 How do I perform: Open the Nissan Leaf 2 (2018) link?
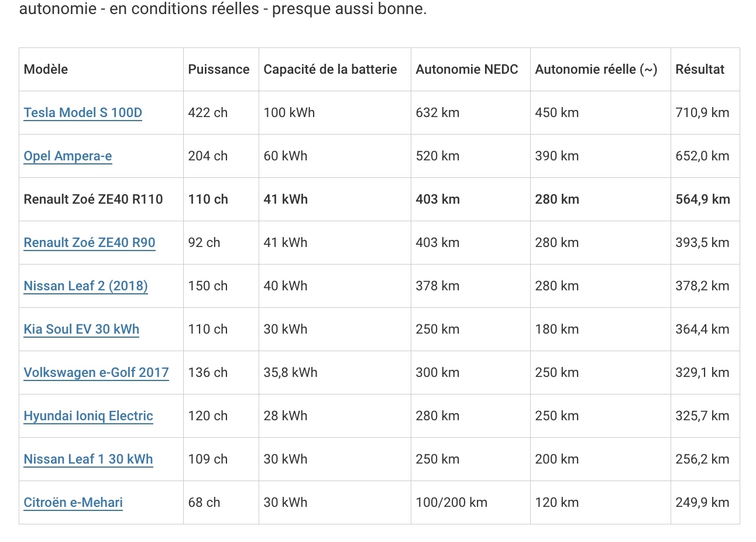click(85, 286)
